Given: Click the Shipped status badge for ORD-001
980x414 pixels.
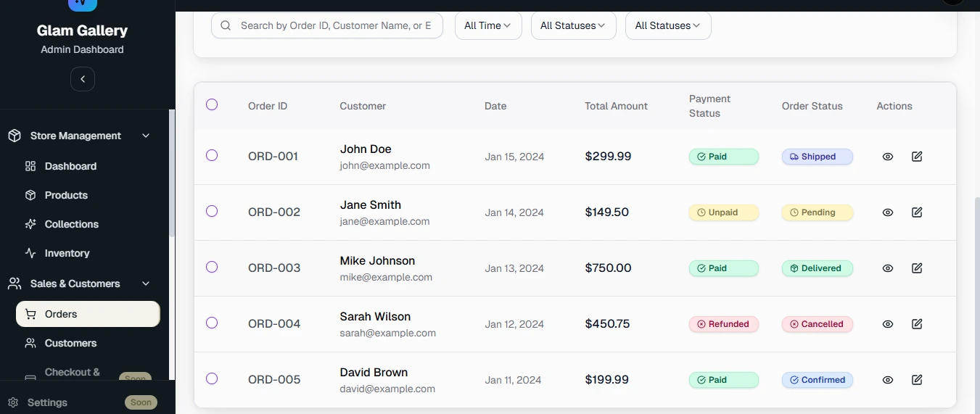Looking at the screenshot, I should pyautogui.click(x=817, y=157).
